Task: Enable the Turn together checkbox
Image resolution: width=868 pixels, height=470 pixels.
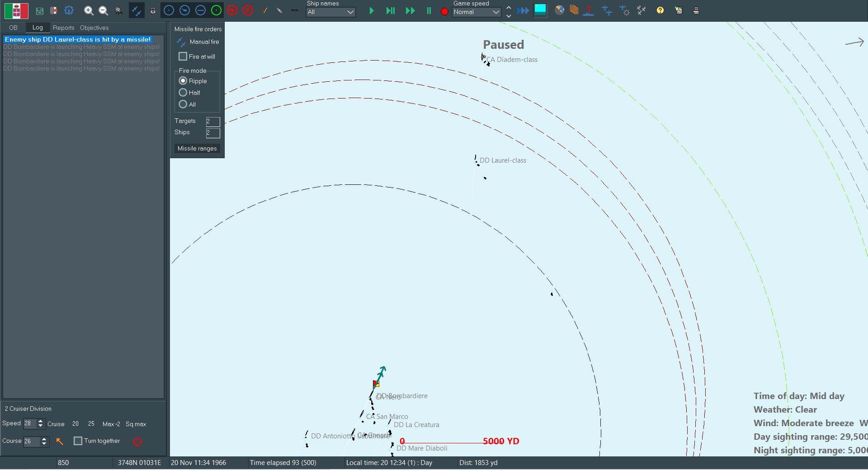Action: pos(78,441)
